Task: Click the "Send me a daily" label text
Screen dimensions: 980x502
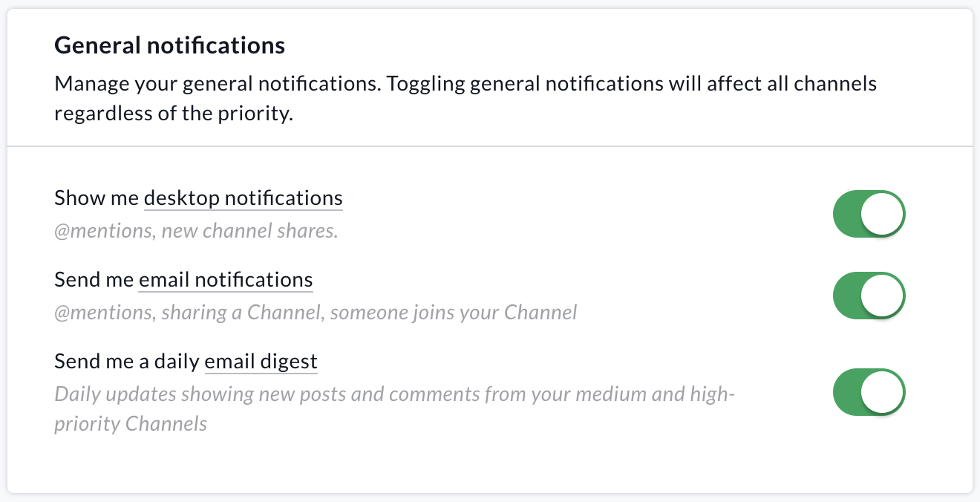Action: click(127, 362)
